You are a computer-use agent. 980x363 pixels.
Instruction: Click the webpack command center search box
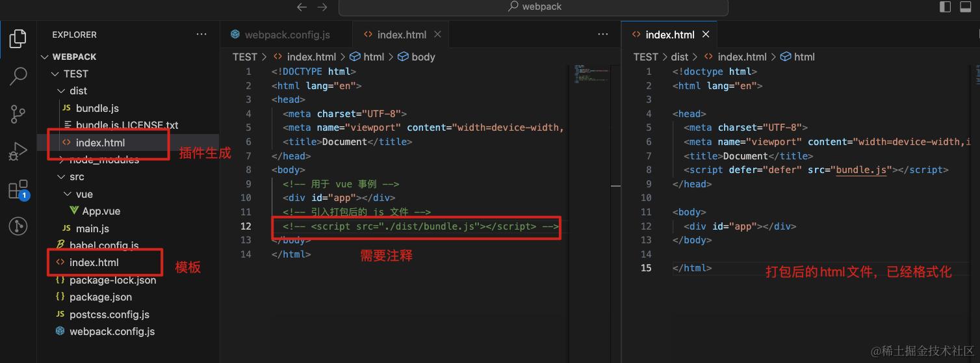[x=533, y=7]
